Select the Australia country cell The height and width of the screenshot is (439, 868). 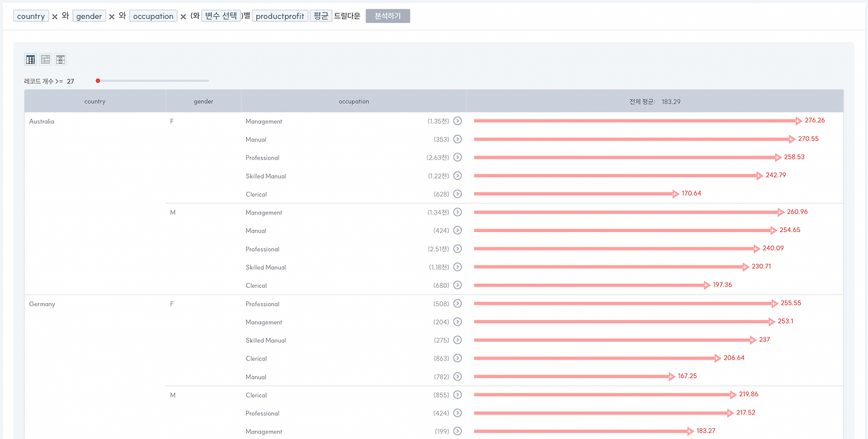tap(41, 121)
